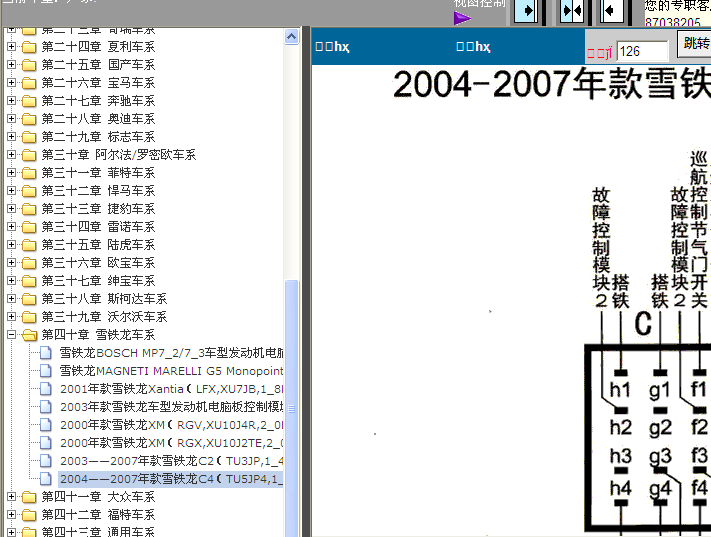Expand 第四十二章 福特车系 node

pos(12,515)
